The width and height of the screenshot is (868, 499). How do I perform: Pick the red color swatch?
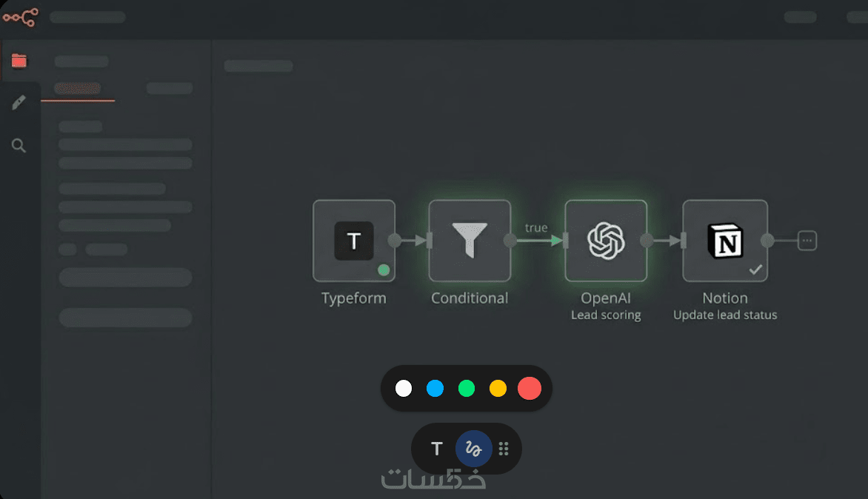[530, 389]
